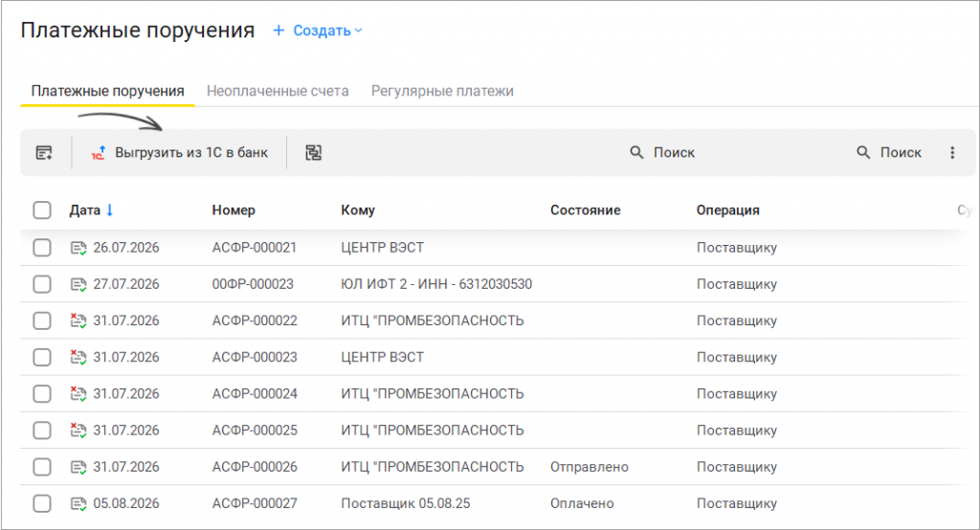980x530 pixels.
Task: Click document status icon for АСФР-000026
Action: pyautogui.click(x=78, y=467)
